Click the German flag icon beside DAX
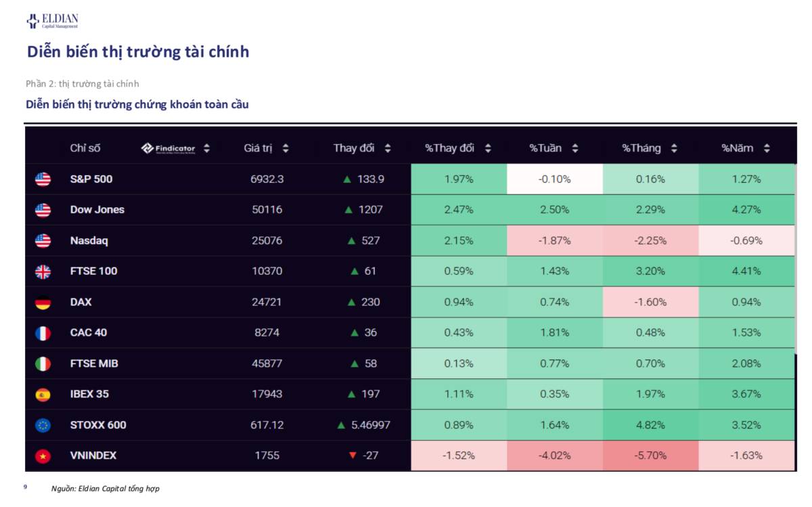812x507 pixels. pyautogui.click(x=43, y=302)
